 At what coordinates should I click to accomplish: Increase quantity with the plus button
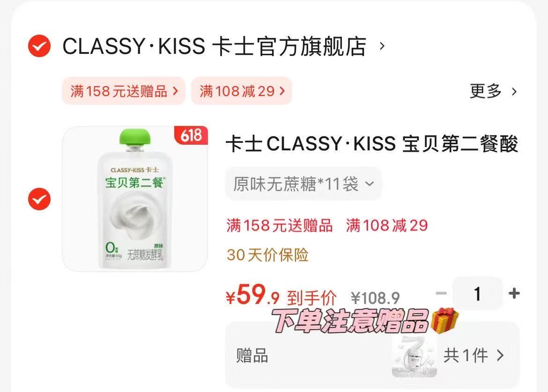(514, 293)
